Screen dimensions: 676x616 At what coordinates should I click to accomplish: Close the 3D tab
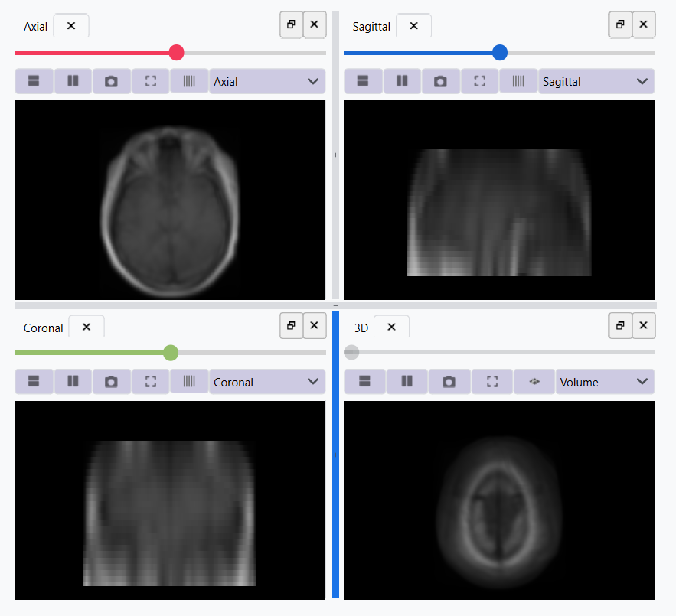click(x=391, y=327)
